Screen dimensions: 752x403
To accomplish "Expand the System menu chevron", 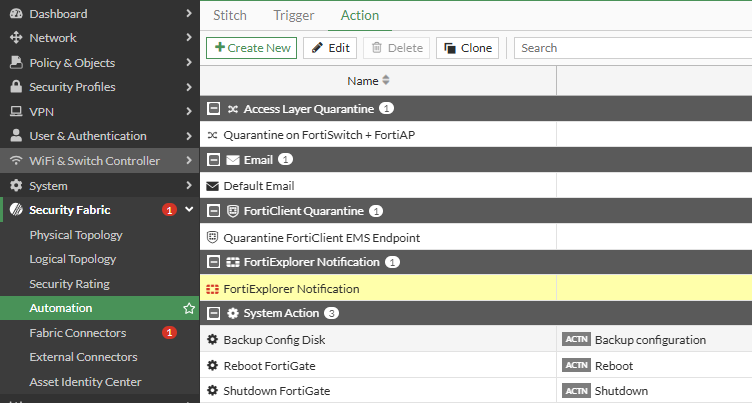I will pos(189,185).
